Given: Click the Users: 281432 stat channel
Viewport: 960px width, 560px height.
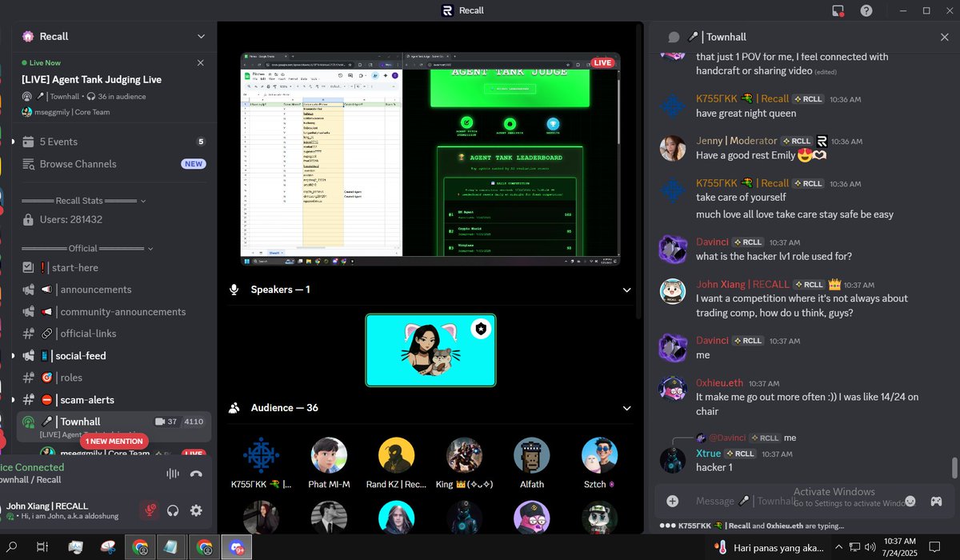Looking at the screenshot, I should pyautogui.click(x=114, y=219).
